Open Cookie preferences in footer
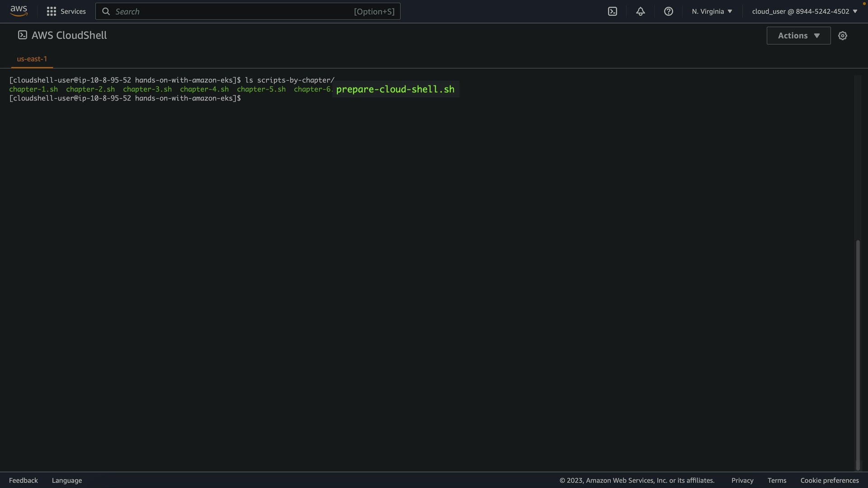 (829, 480)
